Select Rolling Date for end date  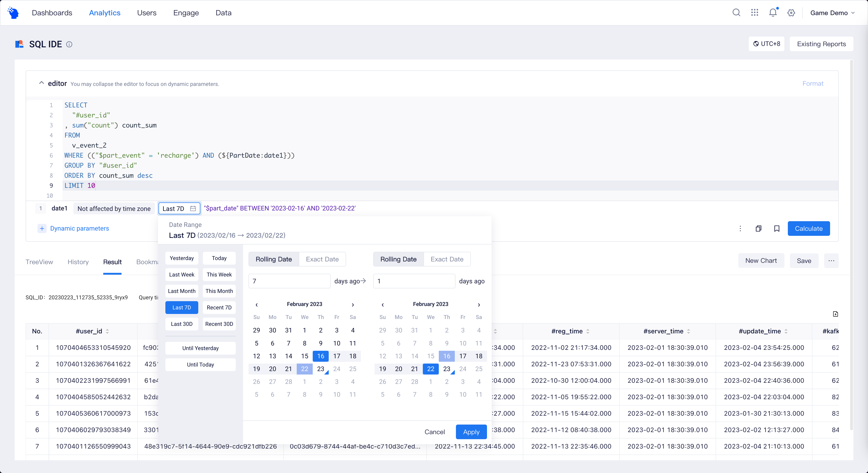pyautogui.click(x=398, y=259)
